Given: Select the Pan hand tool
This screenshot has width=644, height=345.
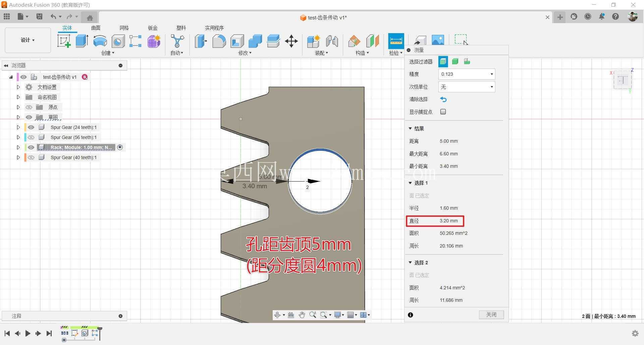Looking at the screenshot, I should coord(302,315).
